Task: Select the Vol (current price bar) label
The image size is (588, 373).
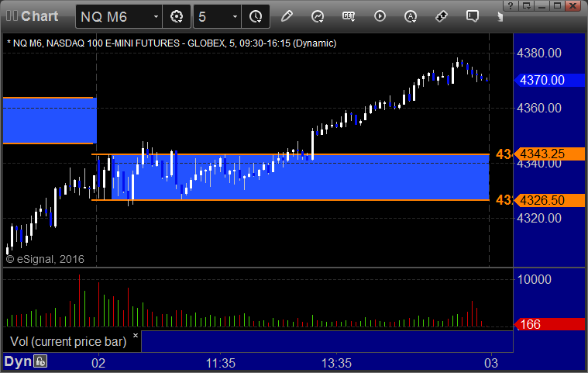Action: [x=68, y=341]
